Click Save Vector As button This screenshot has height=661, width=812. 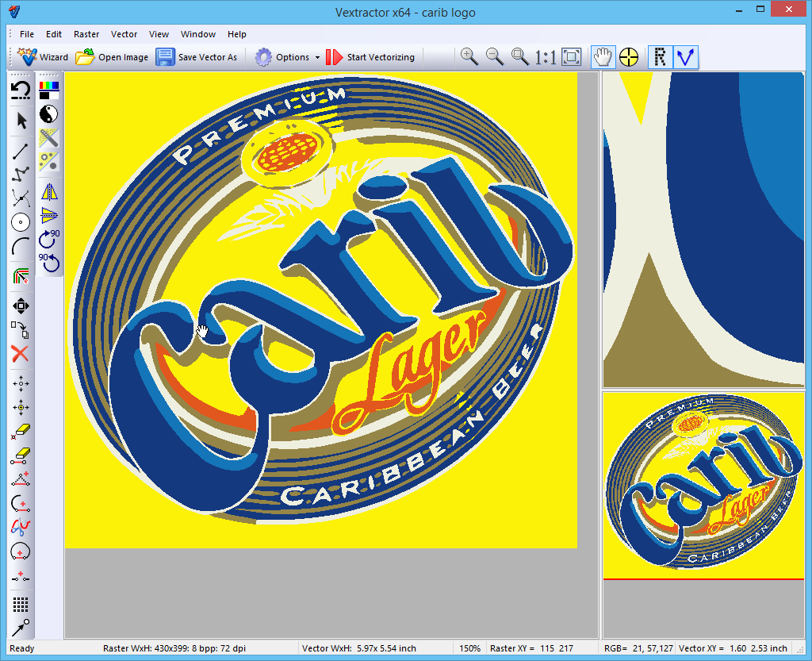pyautogui.click(x=197, y=57)
